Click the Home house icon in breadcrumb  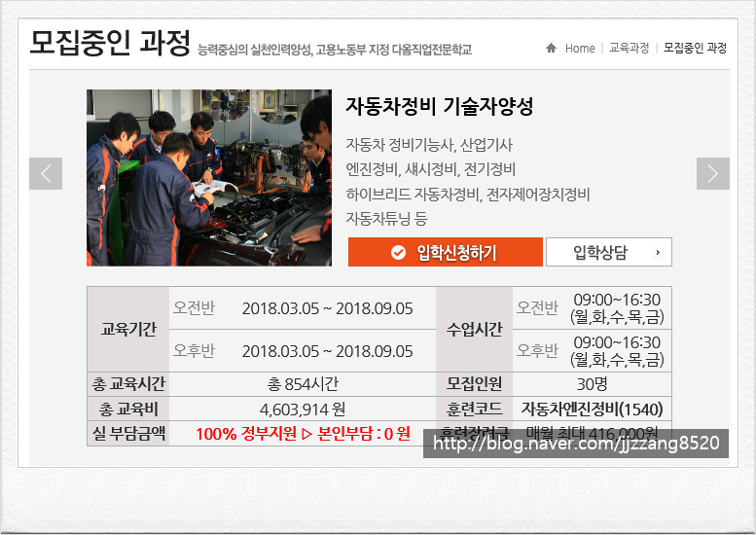pos(551,48)
